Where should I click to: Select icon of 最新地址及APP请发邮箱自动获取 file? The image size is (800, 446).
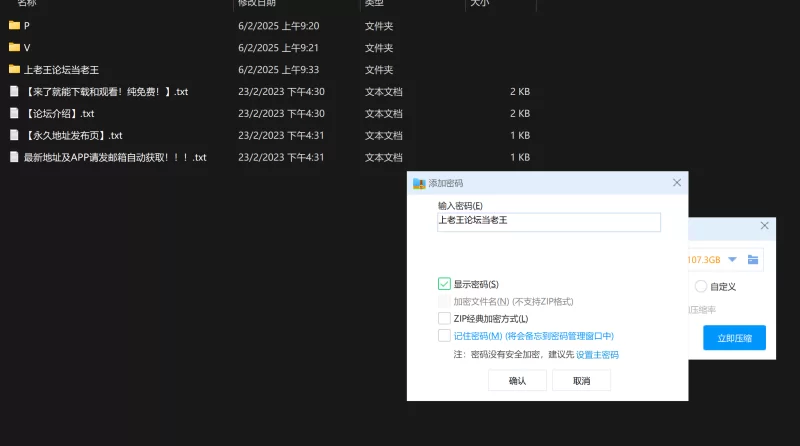[x=14, y=157]
